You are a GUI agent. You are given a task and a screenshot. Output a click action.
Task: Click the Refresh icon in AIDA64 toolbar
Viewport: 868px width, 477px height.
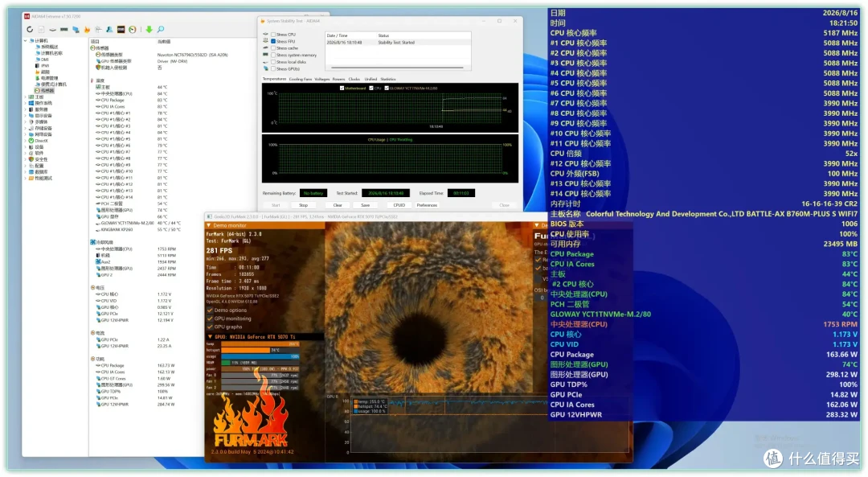(x=30, y=30)
